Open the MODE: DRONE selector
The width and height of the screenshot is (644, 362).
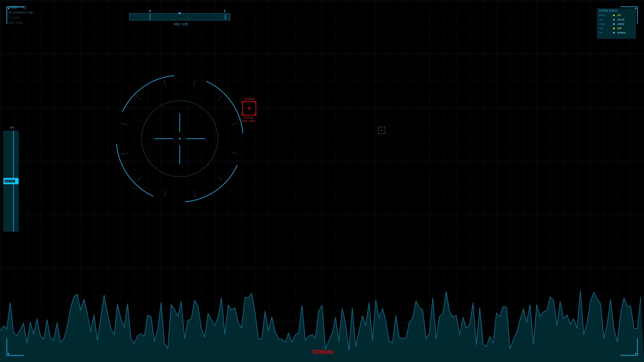pos(15,23)
